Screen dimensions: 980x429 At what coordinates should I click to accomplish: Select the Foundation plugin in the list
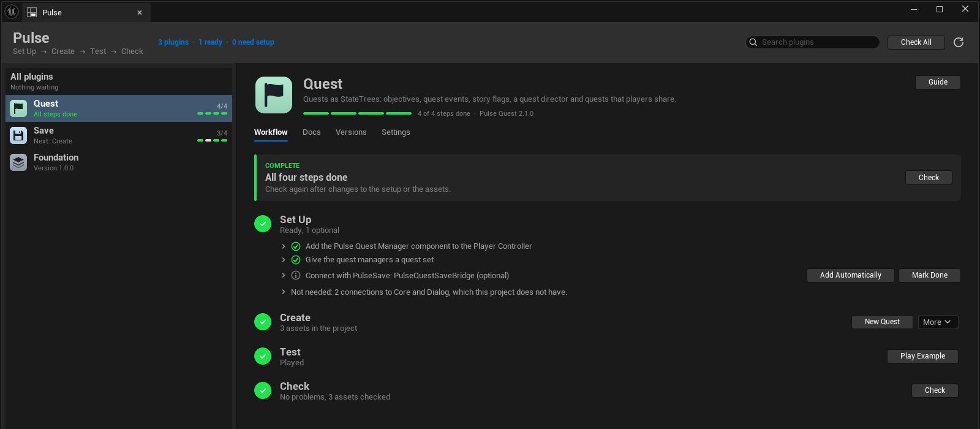[x=119, y=162]
